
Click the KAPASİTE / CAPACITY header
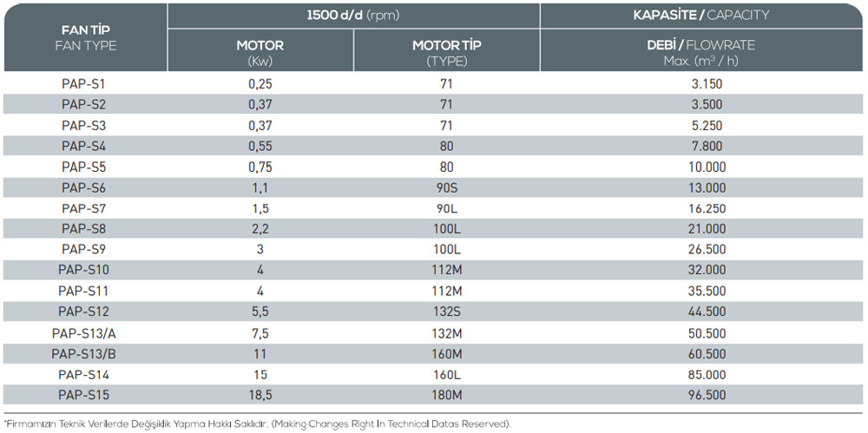pyautogui.click(x=701, y=15)
